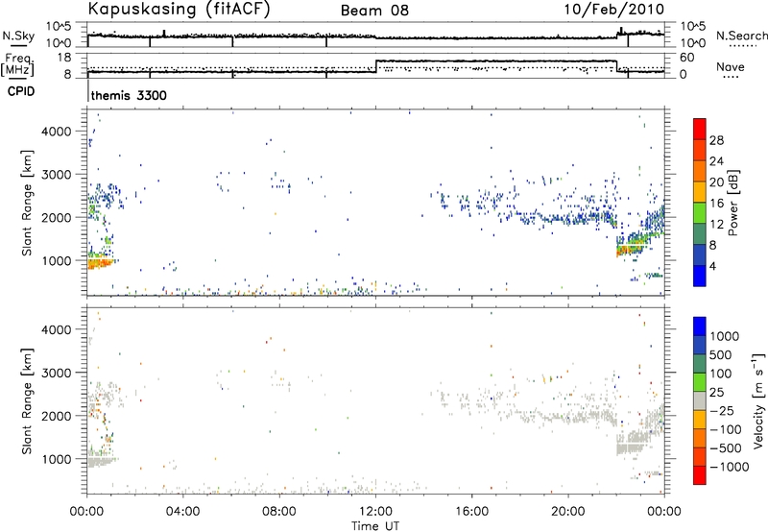768x532 pixels.
Task: Click the "28" label on Power color bar
Action: [716, 140]
